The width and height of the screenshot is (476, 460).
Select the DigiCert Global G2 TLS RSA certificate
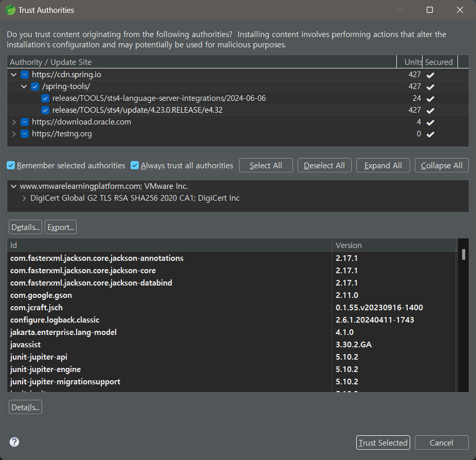pyautogui.click(x=135, y=198)
